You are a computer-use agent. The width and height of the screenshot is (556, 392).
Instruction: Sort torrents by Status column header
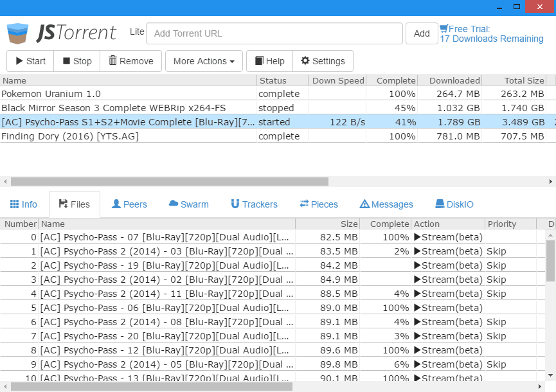coord(283,80)
